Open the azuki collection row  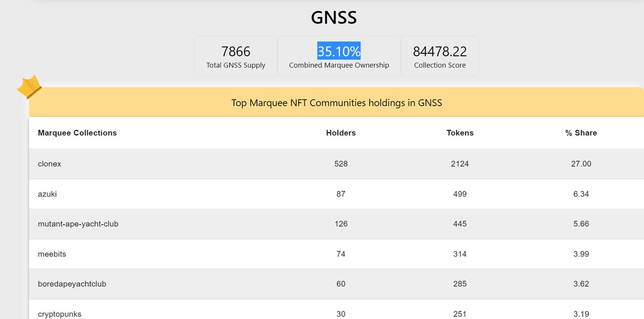(336, 194)
